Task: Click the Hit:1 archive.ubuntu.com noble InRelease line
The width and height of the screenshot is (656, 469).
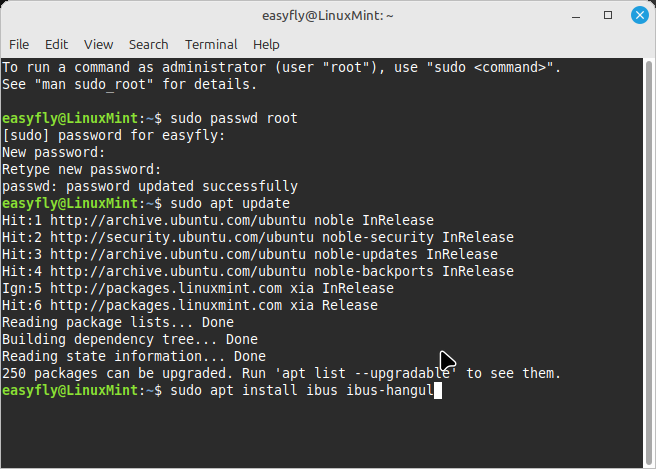Action: [218, 220]
